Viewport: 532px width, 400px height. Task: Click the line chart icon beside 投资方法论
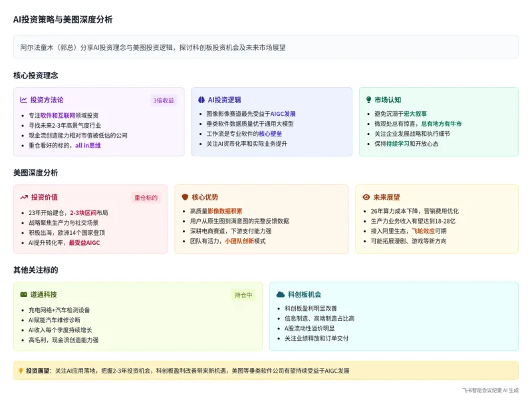[24, 100]
